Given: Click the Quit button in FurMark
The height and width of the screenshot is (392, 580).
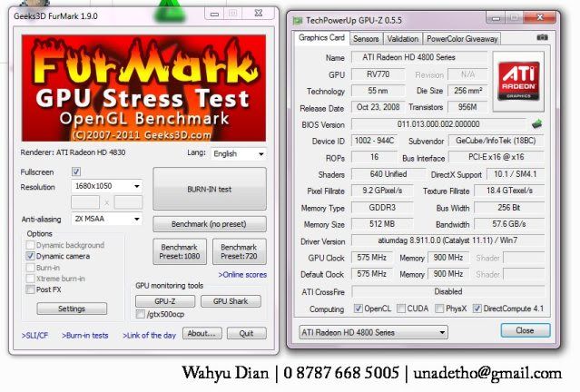Looking at the screenshot, I should (246, 333).
